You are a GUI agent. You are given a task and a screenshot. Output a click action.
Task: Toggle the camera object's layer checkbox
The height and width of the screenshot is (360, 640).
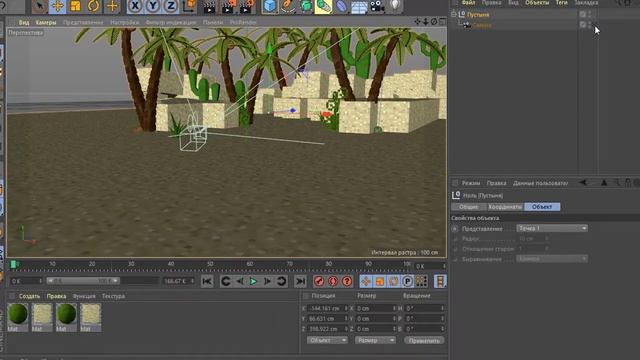[582, 24]
